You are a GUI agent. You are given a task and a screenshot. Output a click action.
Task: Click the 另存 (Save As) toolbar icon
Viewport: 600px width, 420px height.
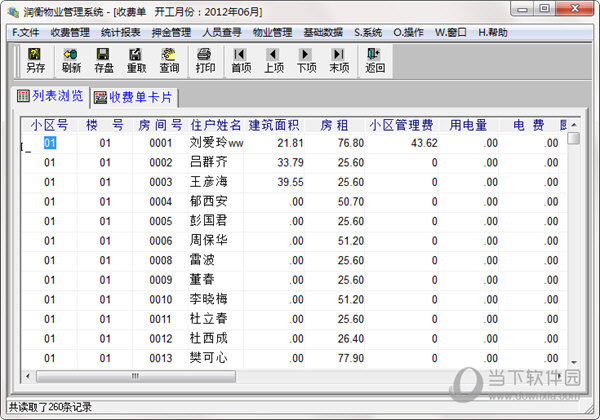click(x=35, y=61)
